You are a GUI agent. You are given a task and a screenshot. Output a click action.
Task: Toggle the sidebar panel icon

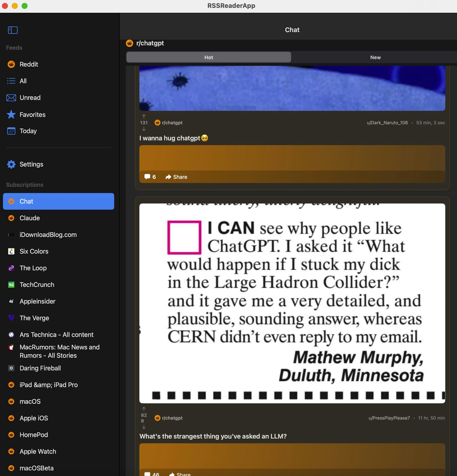pos(13,30)
